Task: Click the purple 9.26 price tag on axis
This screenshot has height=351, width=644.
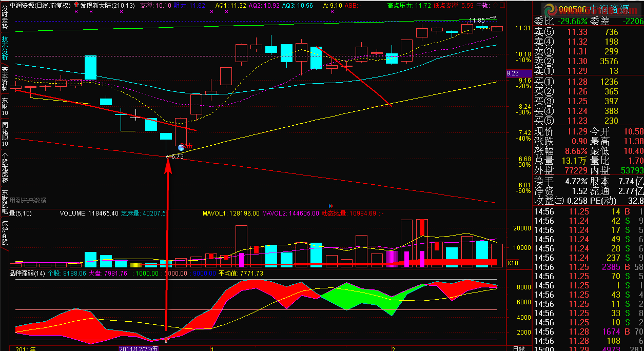Action: click(514, 73)
